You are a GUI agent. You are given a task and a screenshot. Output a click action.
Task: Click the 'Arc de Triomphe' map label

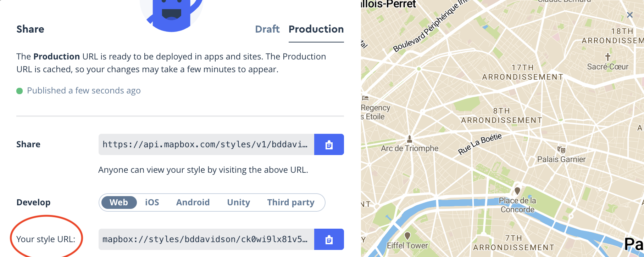click(x=410, y=148)
